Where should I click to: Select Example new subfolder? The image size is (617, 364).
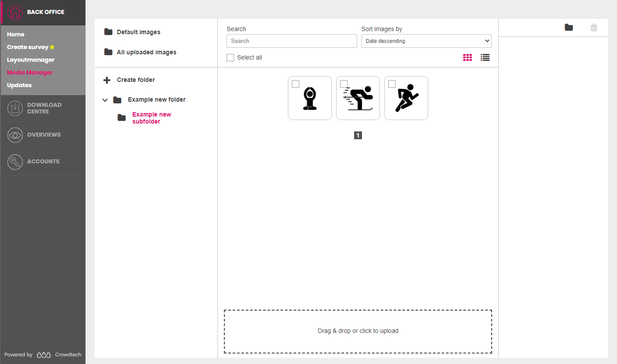click(152, 118)
